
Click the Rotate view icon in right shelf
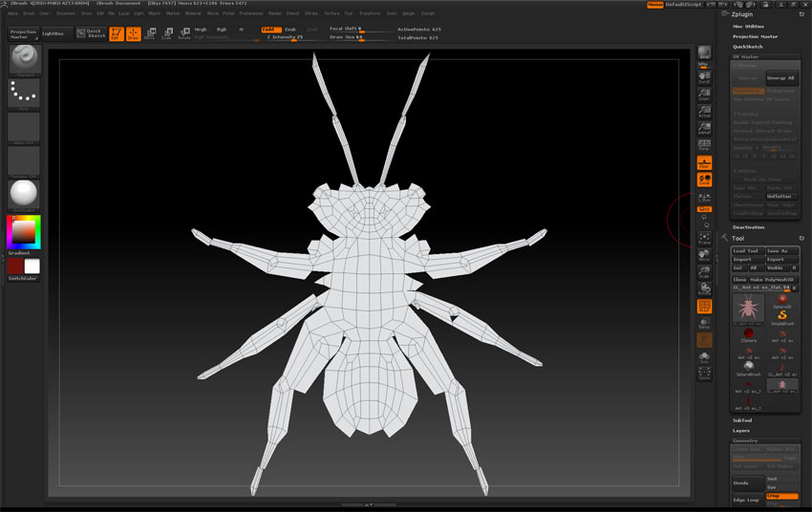coord(704,289)
